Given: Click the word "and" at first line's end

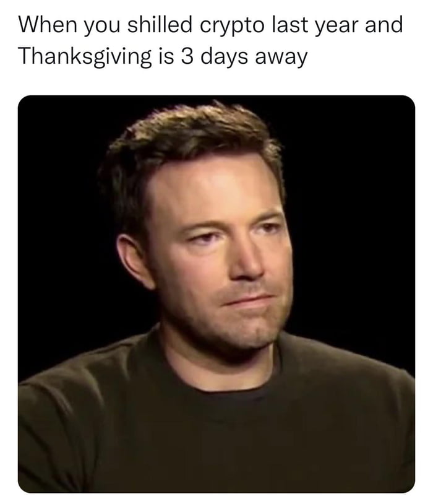Looking at the screenshot, I should tap(384, 25).
